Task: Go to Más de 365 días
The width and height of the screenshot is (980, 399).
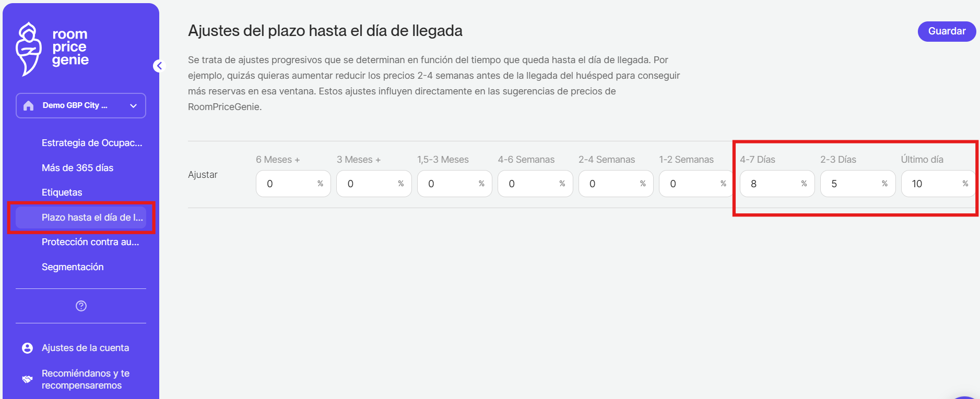Action: coord(77,168)
